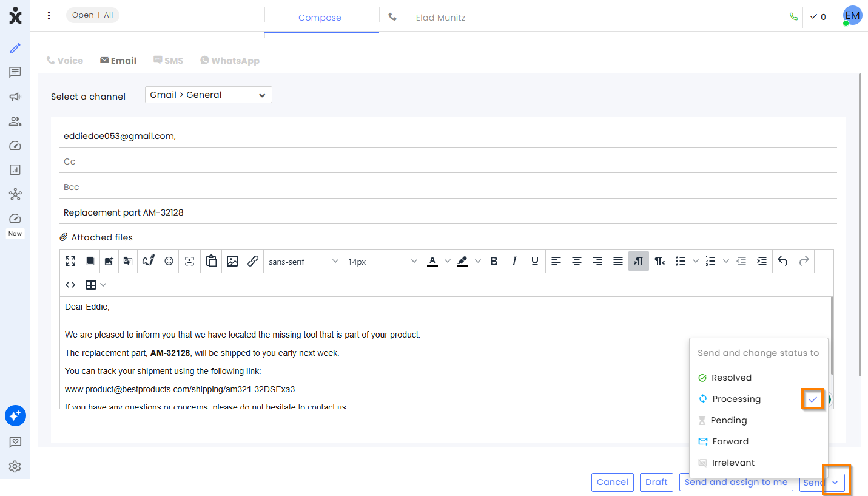Screen dimensions: 868x496
Task: Open the Gmail > General channel selector
Action: (208, 95)
